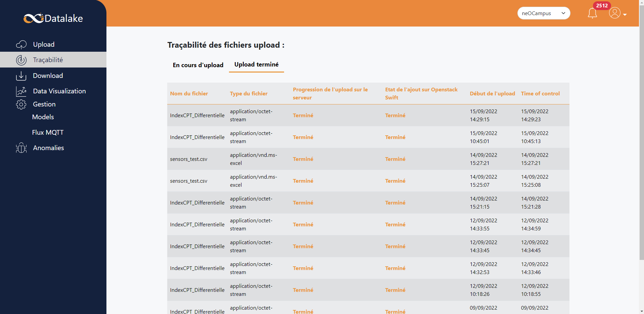644x314 pixels.
Task: Click Début de l'upload header
Action: tap(493, 93)
